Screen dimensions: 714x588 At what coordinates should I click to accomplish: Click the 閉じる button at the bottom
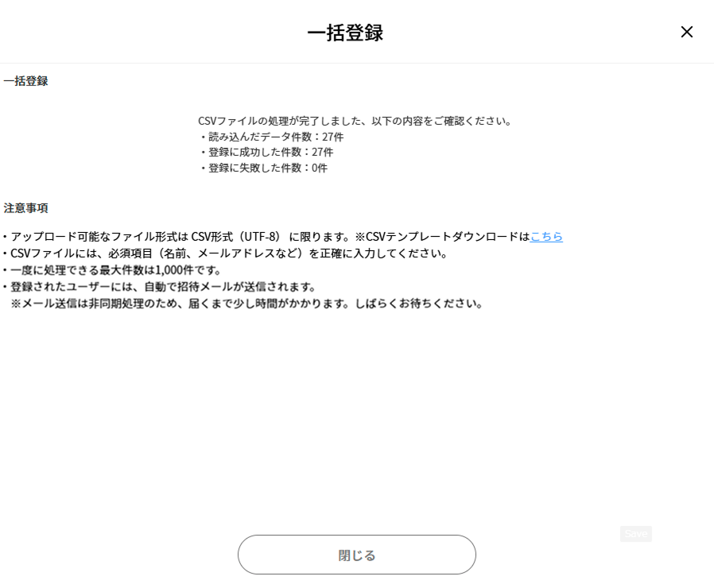357,555
